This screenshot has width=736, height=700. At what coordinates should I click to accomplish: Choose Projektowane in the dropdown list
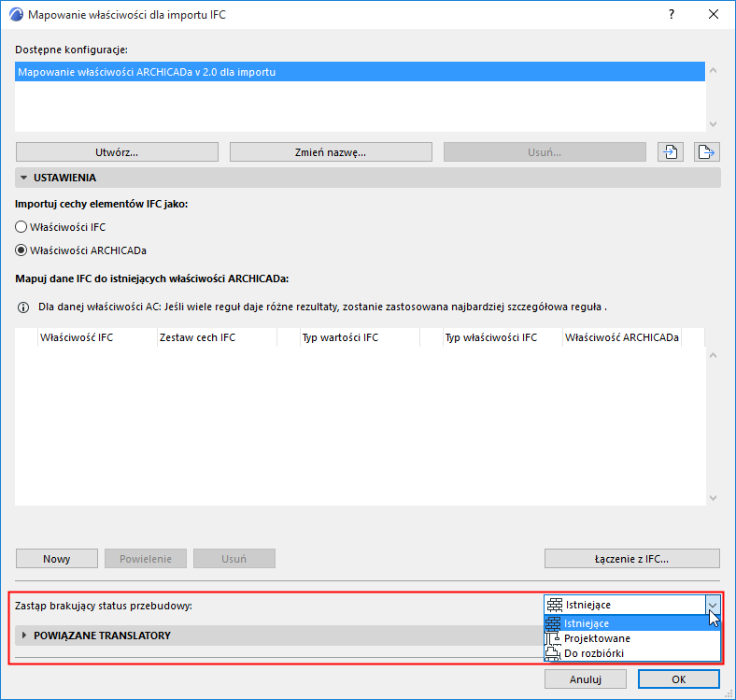pos(632,638)
